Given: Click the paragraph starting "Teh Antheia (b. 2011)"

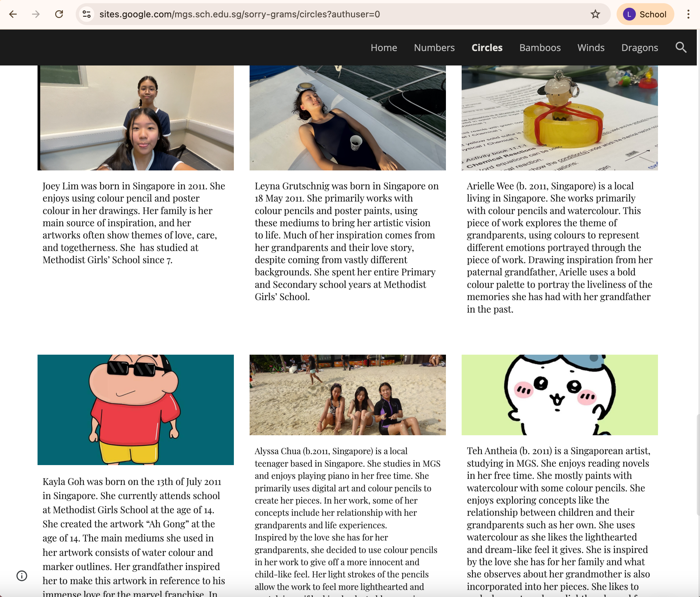Looking at the screenshot, I should (559, 521).
